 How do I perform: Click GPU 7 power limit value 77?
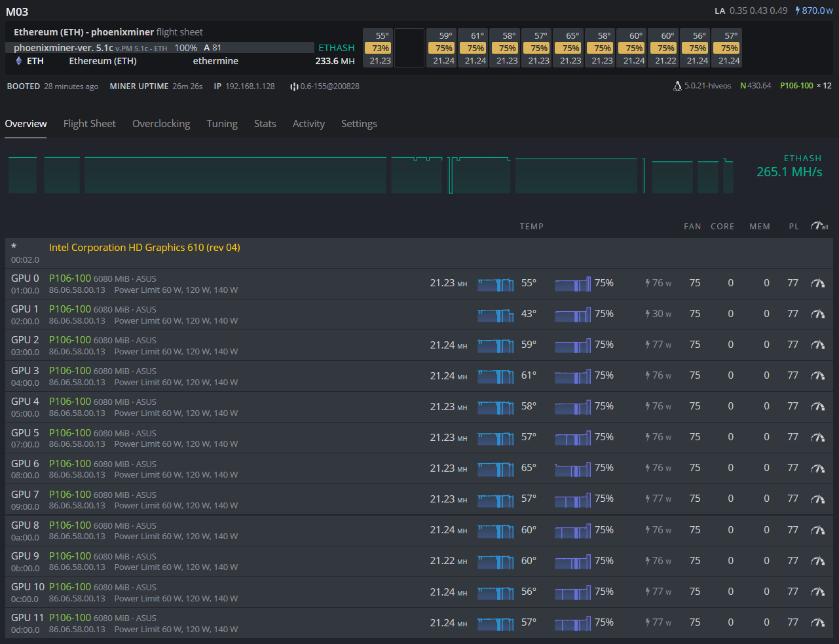tap(793, 499)
